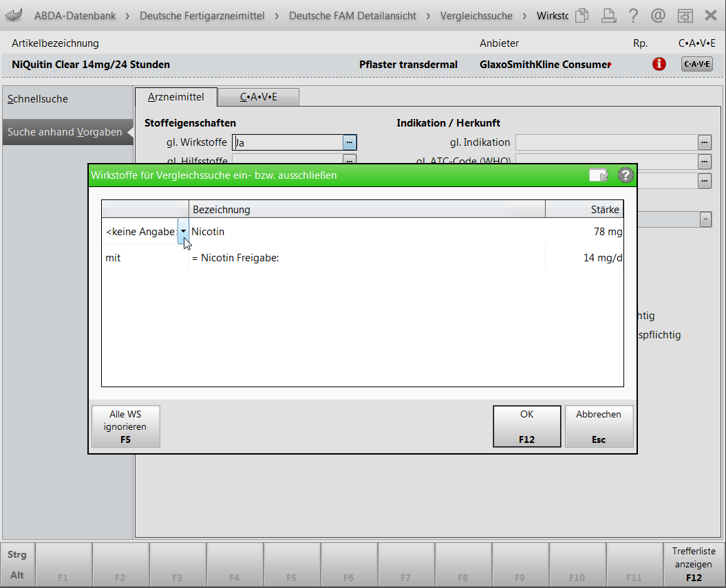
Task: Open ellipsis button for gl. ATC-Code (WHO)
Action: 704,161
